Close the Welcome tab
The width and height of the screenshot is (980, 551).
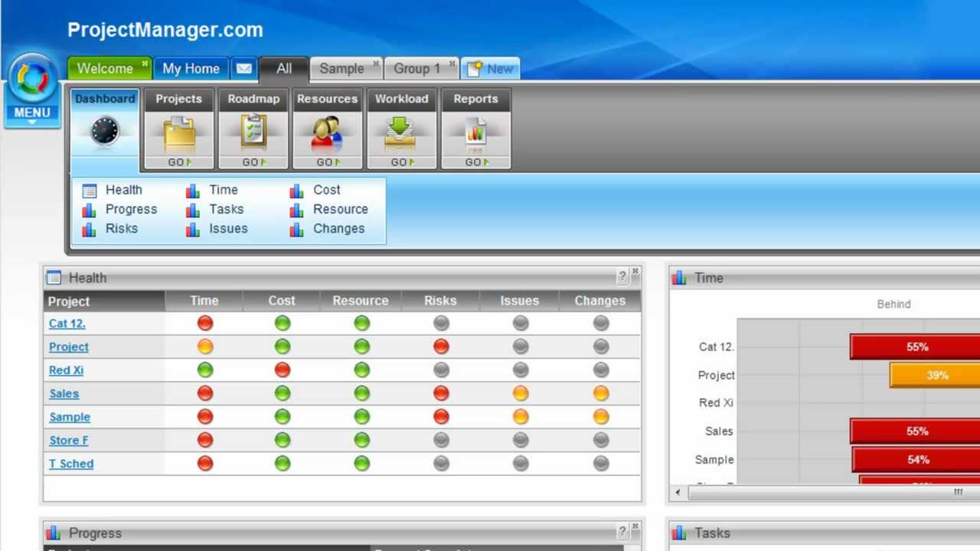[x=145, y=64]
